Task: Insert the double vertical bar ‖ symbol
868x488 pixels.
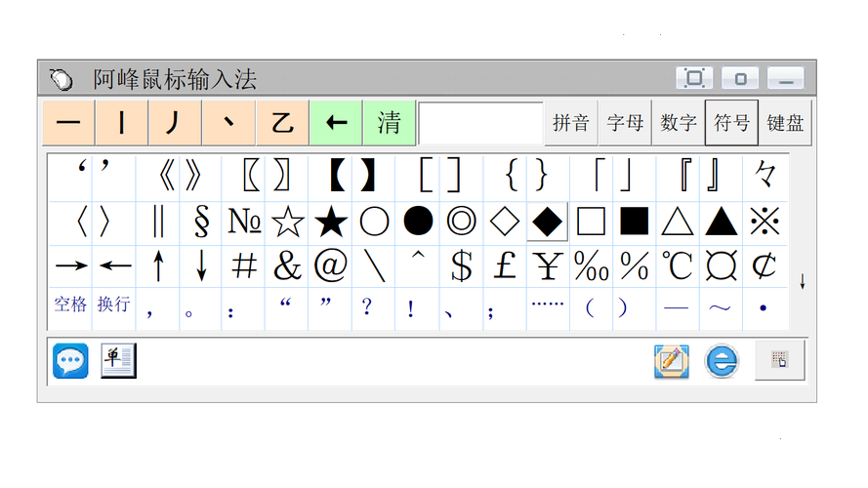Action: click(158, 222)
